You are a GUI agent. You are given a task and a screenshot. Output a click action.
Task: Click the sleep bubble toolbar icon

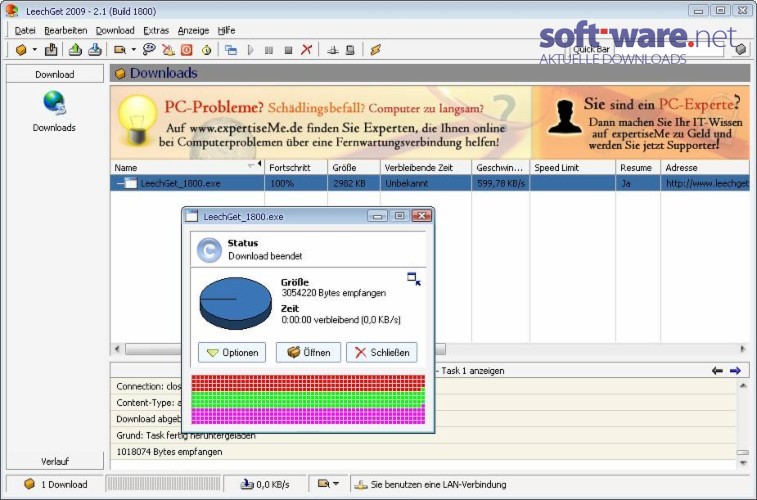click(x=149, y=49)
